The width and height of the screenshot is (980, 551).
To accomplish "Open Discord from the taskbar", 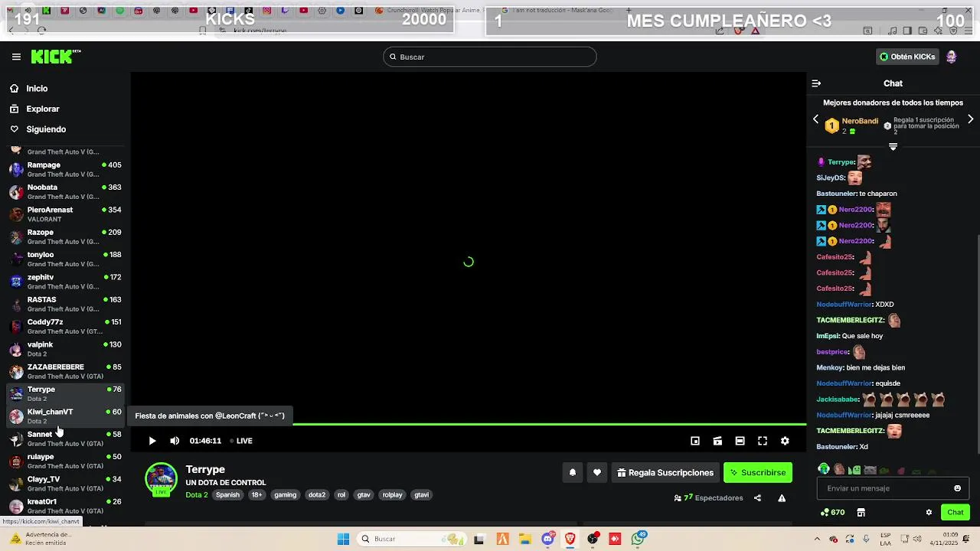I will click(547, 539).
